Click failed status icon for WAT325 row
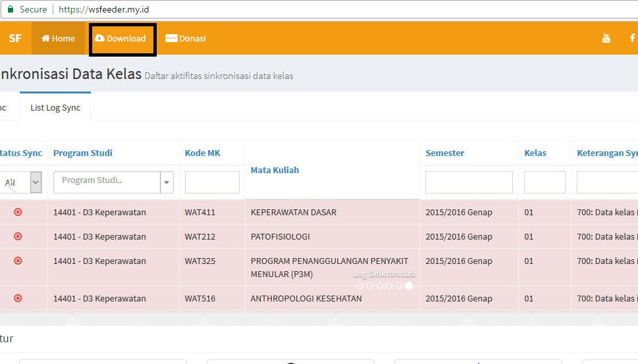This screenshot has height=364, width=638. click(x=18, y=261)
